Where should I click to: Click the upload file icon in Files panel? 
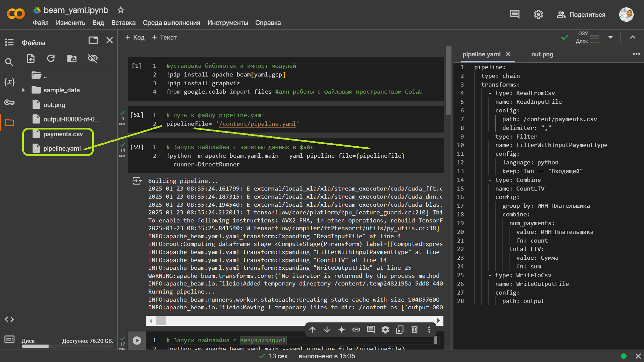coord(31,58)
